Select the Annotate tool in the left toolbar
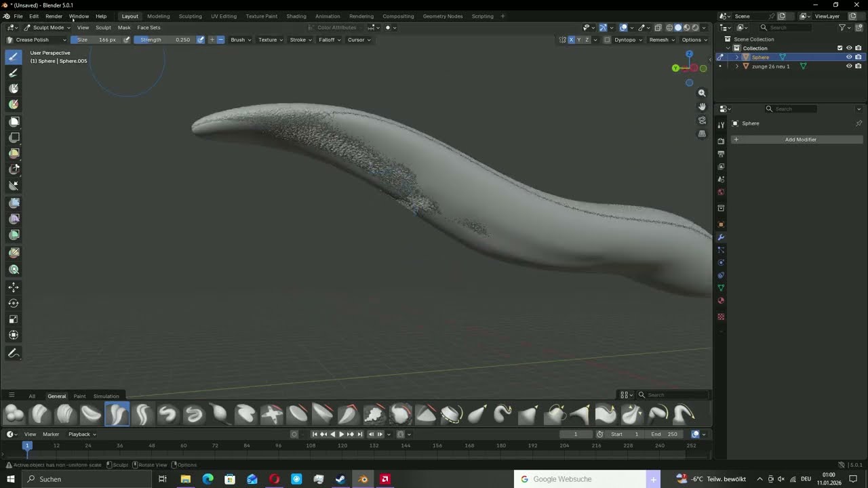 point(14,353)
